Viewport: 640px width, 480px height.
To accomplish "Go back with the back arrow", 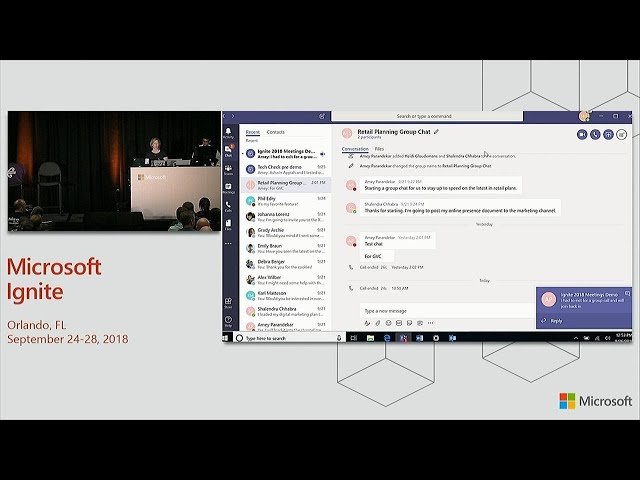I will (224, 116).
